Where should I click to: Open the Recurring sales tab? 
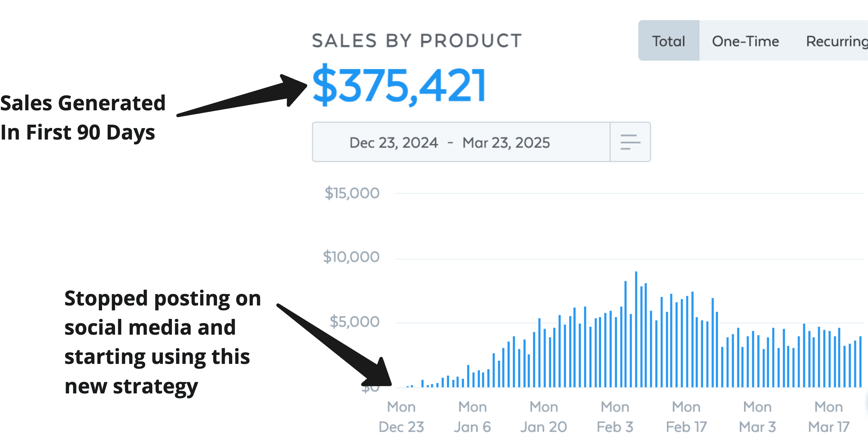coord(836,41)
